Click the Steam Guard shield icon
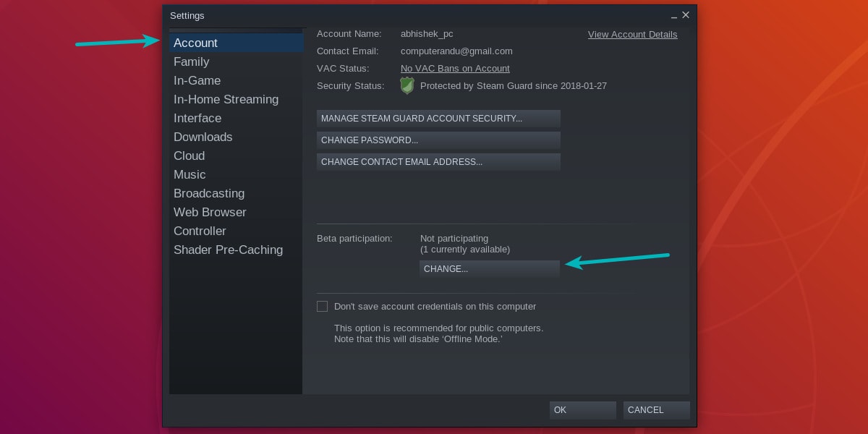The height and width of the screenshot is (434, 868). click(407, 85)
